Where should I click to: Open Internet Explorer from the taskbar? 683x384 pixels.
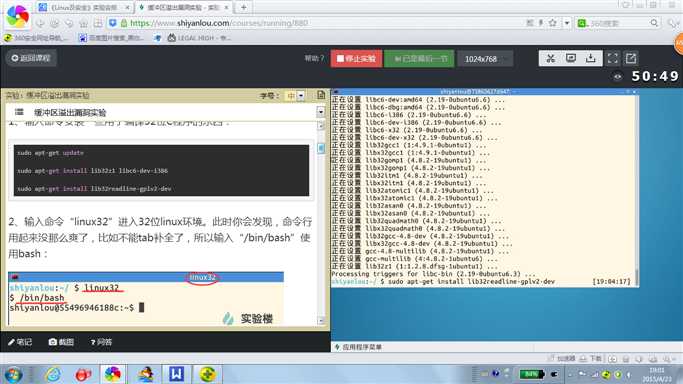(x=53, y=374)
